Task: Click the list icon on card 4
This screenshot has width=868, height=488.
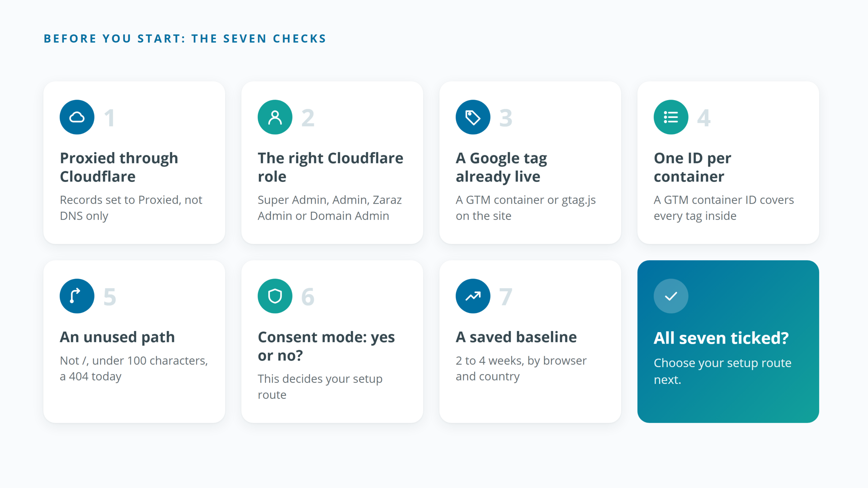Action: [671, 117]
